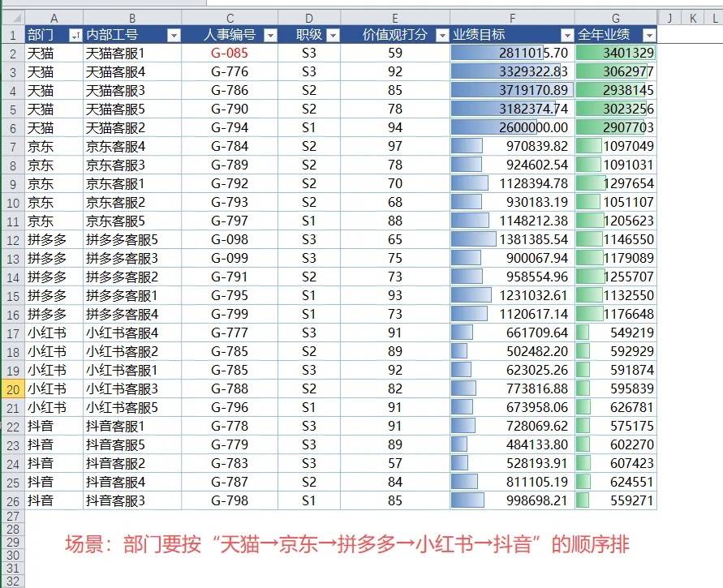Click 部门 cell 拼多多 in row 12
Image resolution: width=723 pixels, height=588 pixels.
pos(54,239)
